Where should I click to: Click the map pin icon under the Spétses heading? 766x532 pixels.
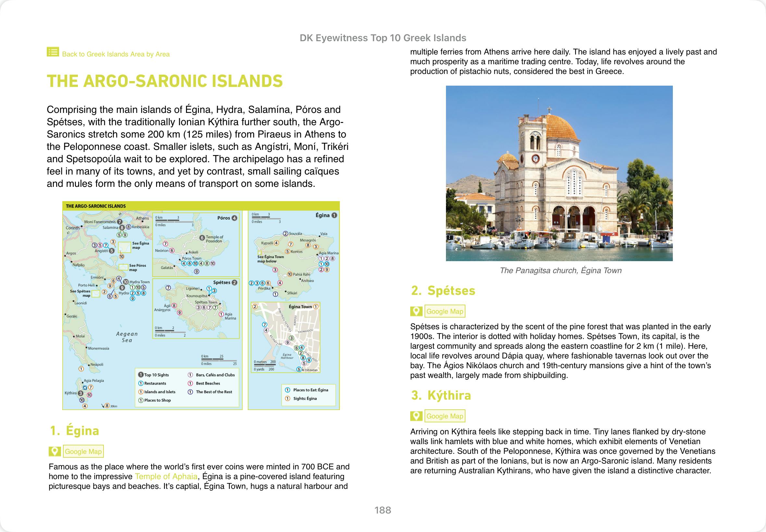tap(416, 311)
